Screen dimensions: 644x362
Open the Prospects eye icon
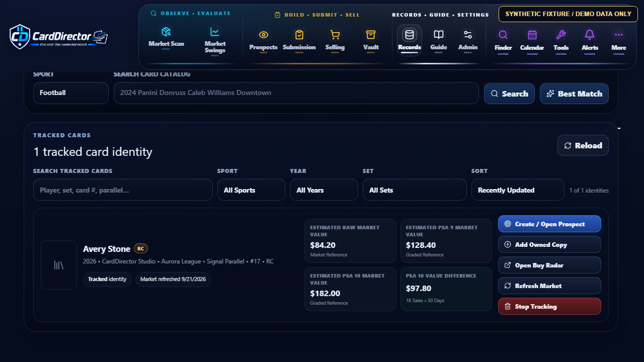(263, 35)
